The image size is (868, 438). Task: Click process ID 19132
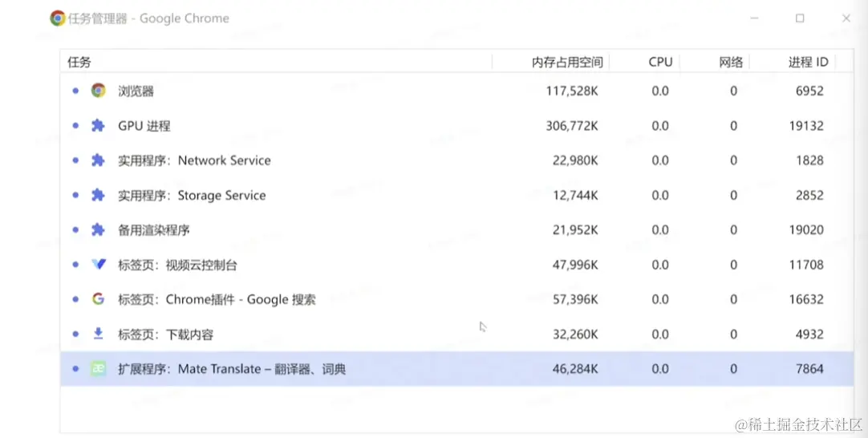[x=806, y=126]
